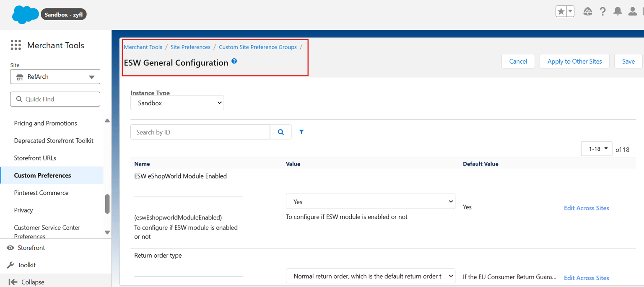Click the Collapse sidebar label
Viewport: 644px width, 287px height.
coord(33,282)
